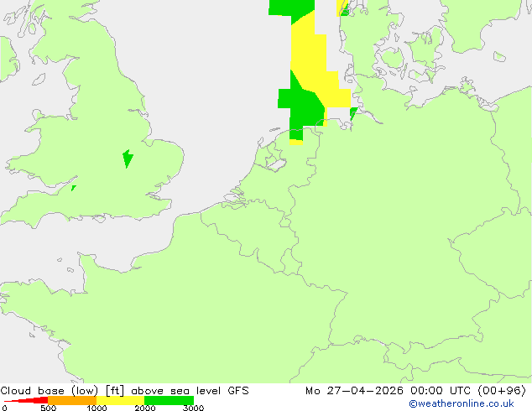
Task: Click the 'Mo 27-04-2026 00:00 UTC (00+96)' timestamp
Action: click(415, 391)
